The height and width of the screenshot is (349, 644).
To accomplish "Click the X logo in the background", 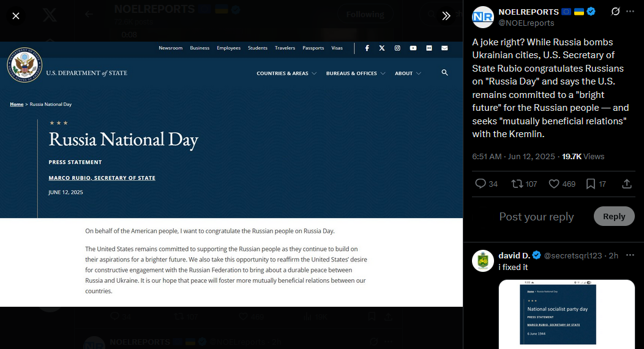I will pyautogui.click(x=50, y=15).
